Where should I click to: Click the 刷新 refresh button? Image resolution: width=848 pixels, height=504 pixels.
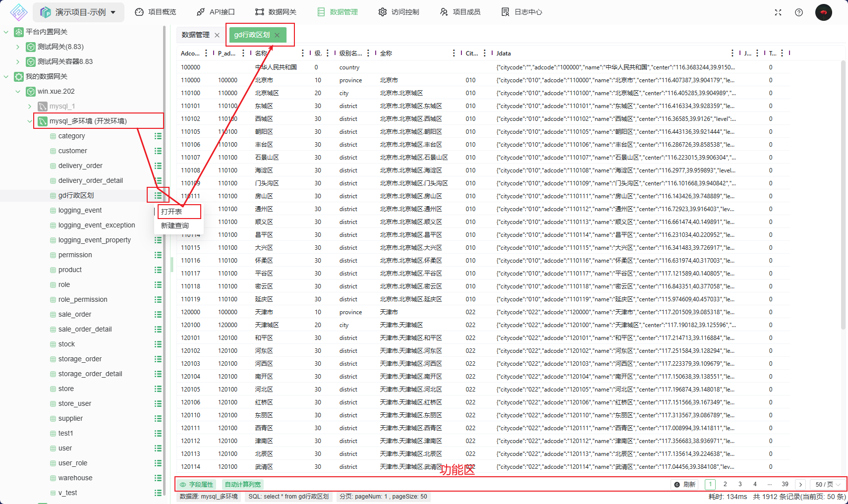pos(685,484)
